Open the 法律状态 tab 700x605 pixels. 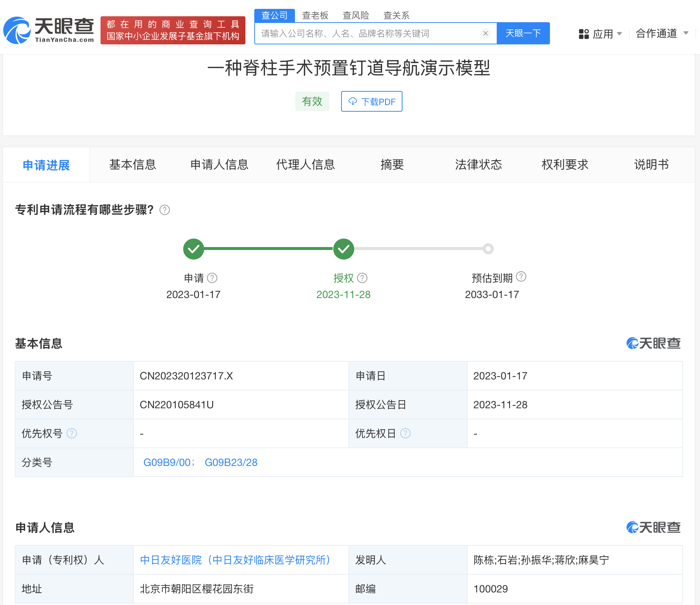pyautogui.click(x=478, y=165)
